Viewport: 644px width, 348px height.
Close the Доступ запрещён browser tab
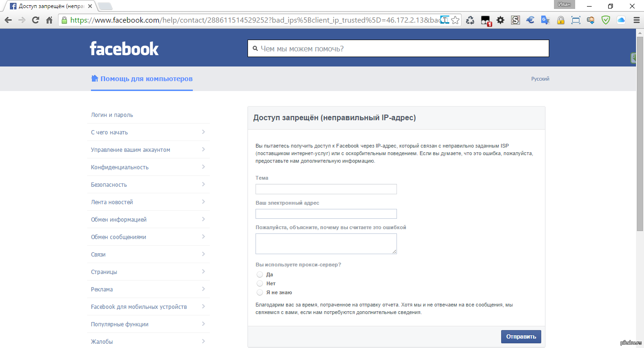(x=90, y=7)
